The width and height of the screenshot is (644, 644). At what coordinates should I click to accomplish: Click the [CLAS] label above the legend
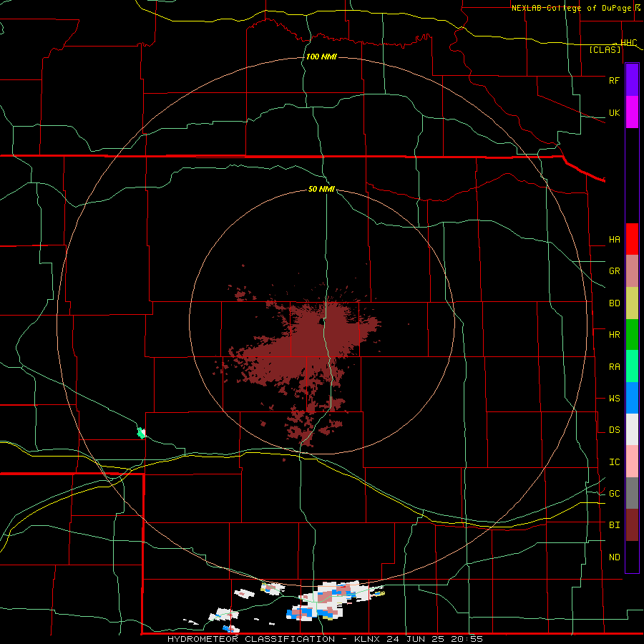coord(605,50)
